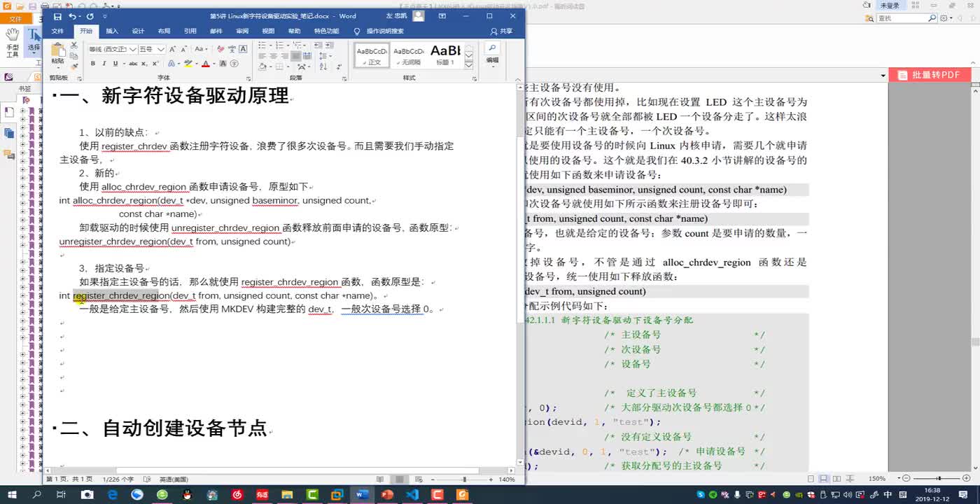
Task: Switch to the 设计 ribbon tab
Action: click(138, 31)
